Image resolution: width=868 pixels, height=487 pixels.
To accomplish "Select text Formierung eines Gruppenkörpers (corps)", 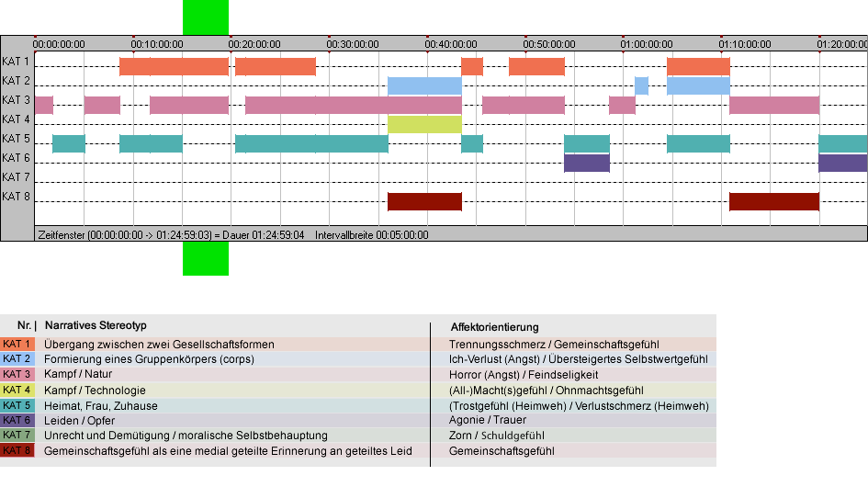I will pyautogui.click(x=149, y=359).
